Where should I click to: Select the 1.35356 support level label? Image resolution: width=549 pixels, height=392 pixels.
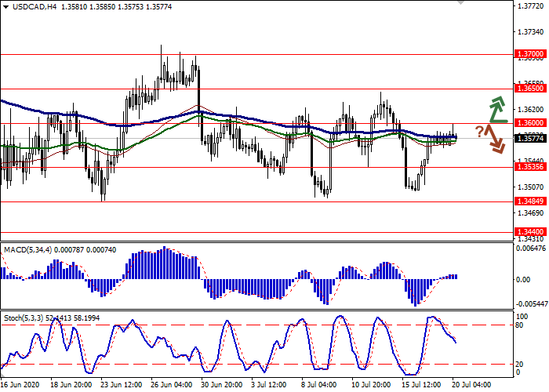click(529, 167)
